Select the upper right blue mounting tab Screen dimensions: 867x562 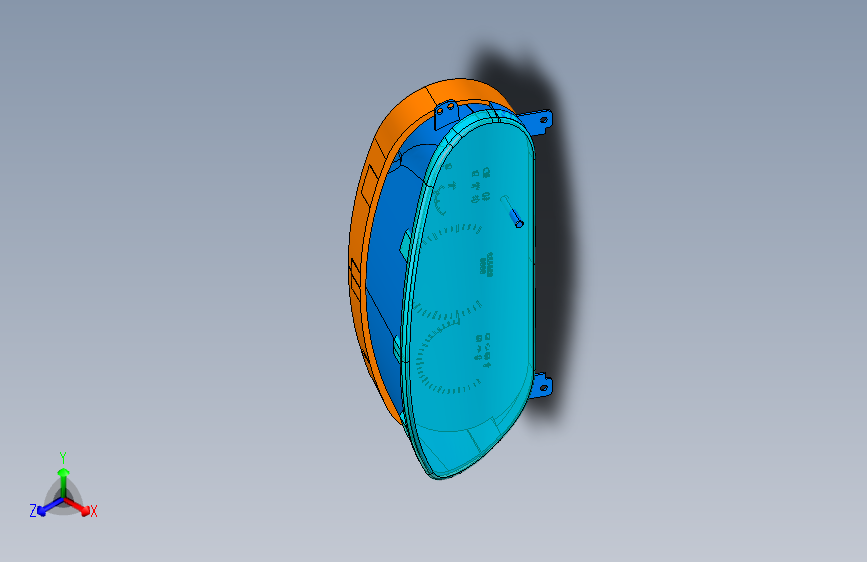pyautogui.click(x=538, y=122)
